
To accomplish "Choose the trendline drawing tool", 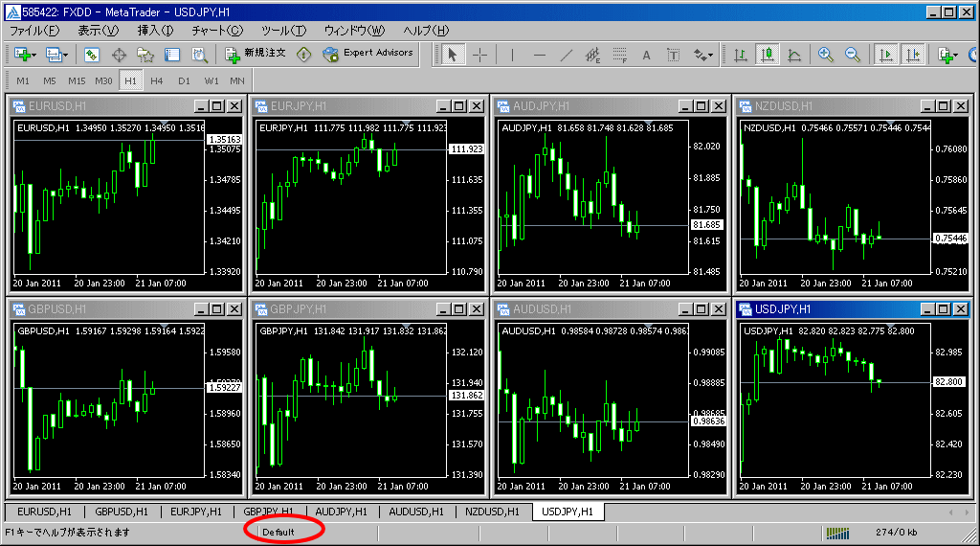I will pos(567,55).
